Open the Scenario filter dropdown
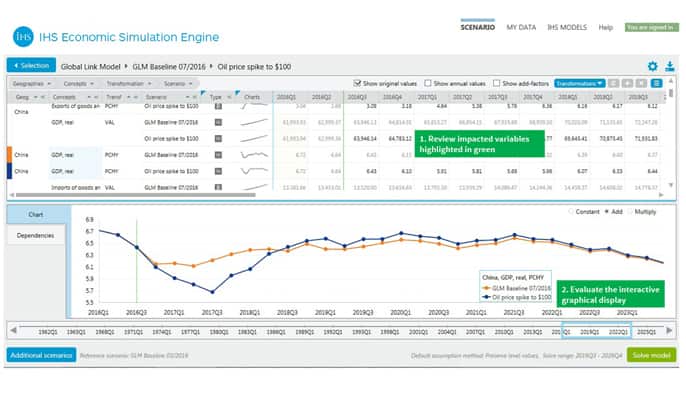Screen dimensions: 686x400 point(178,84)
